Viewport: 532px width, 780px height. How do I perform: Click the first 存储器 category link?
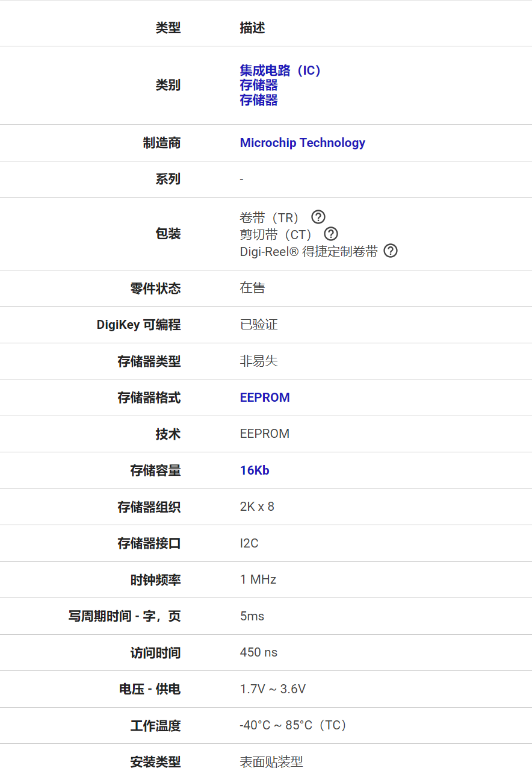[x=259, y=85]
